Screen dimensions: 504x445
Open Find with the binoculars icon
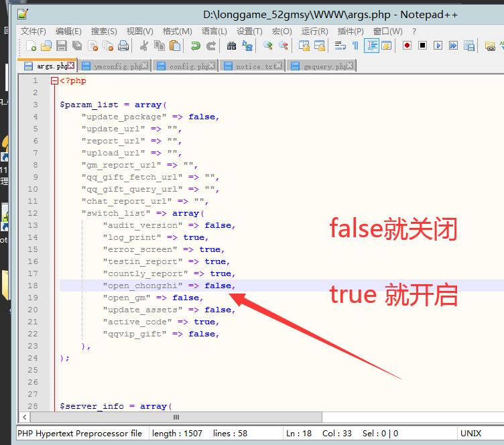click(232, 46)
